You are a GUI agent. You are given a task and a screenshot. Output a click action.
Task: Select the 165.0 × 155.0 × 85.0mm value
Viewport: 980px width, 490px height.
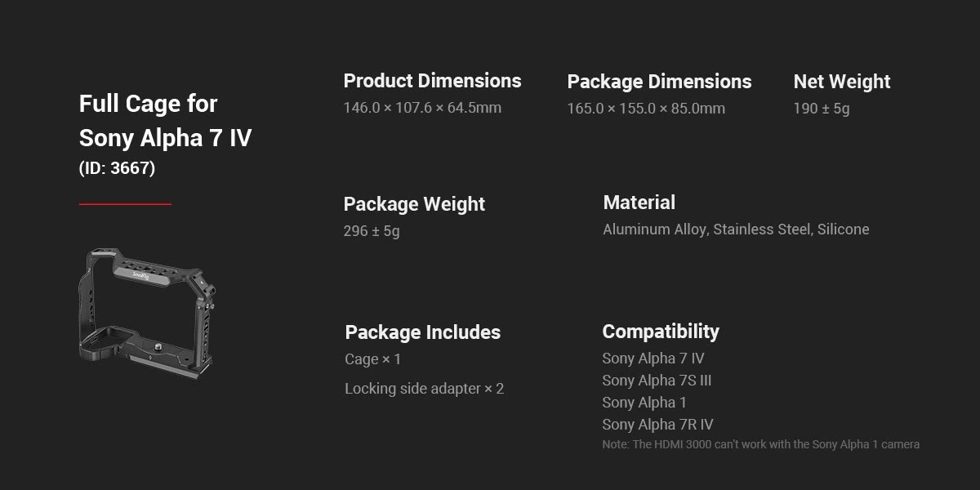[x=646, y=109]
